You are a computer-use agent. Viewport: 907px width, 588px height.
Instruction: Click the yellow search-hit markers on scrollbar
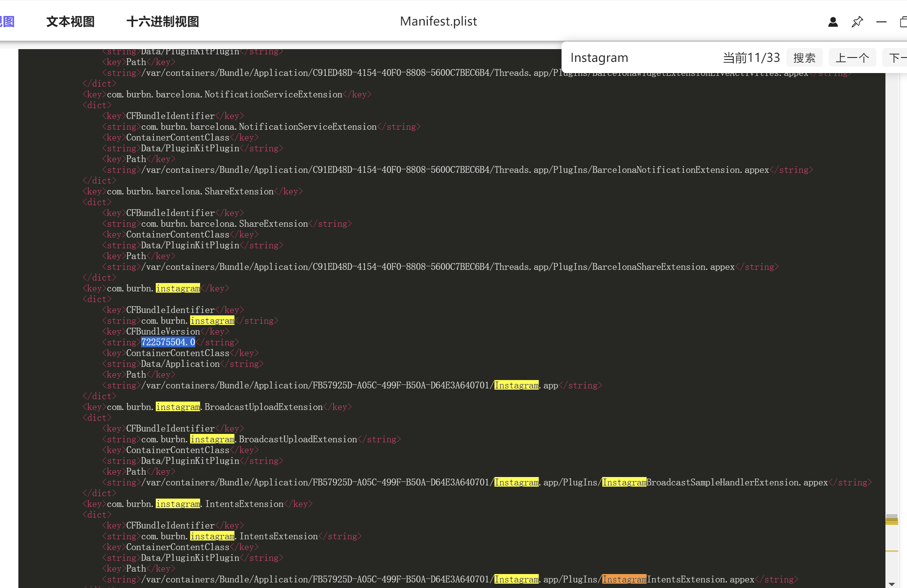click(891, 521)
